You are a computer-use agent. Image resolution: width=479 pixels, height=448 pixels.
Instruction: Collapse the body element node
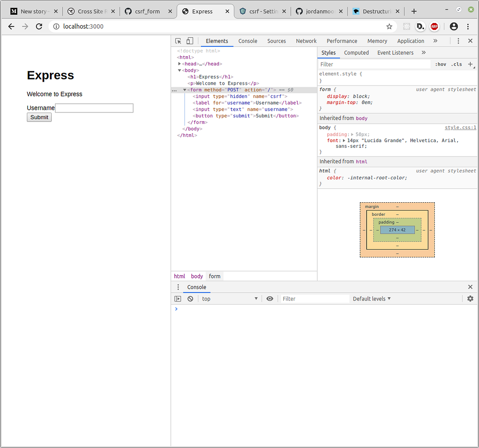180,70
